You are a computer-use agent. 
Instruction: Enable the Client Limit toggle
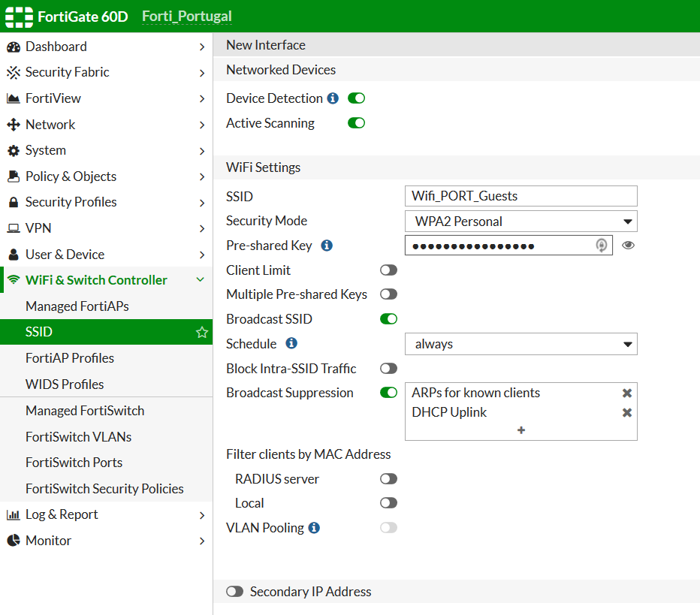(388, 270)
